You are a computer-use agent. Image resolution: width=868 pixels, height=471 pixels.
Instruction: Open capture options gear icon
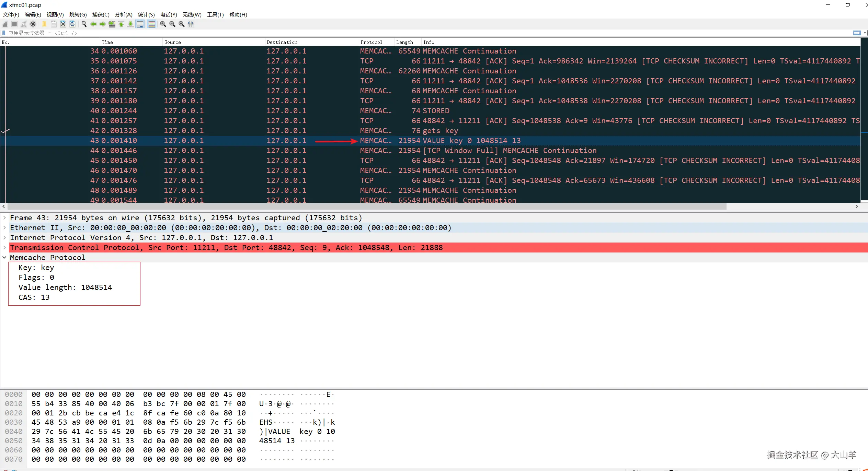(33, 24)
